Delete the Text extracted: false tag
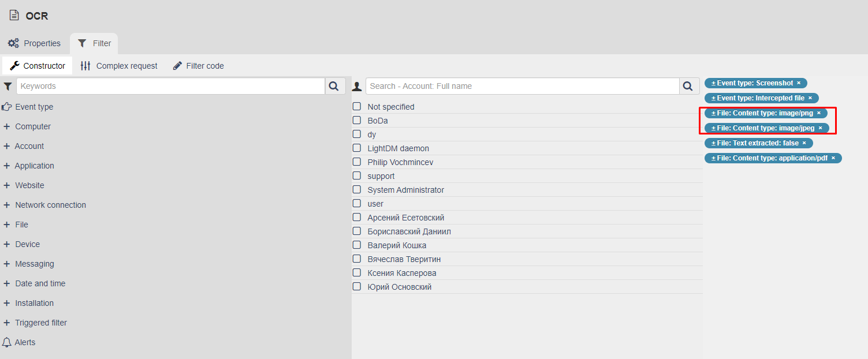 pos(804,143)
